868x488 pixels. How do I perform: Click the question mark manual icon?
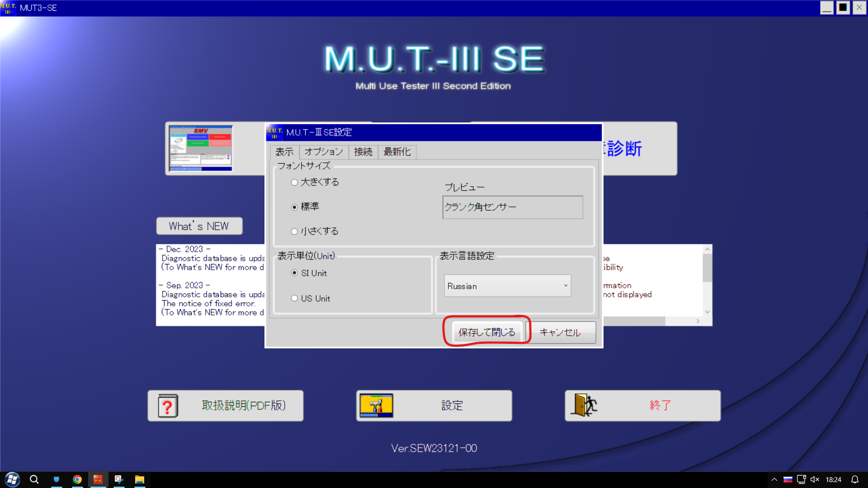point(168,406)
